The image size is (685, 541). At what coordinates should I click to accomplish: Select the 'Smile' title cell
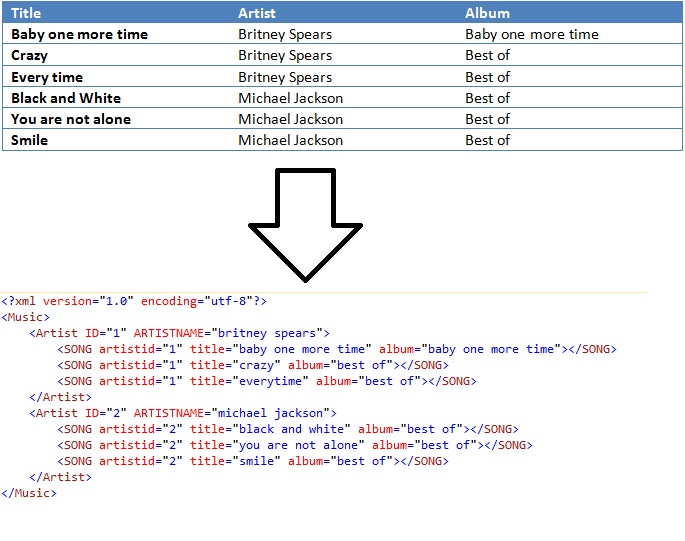tap(29, 140)
